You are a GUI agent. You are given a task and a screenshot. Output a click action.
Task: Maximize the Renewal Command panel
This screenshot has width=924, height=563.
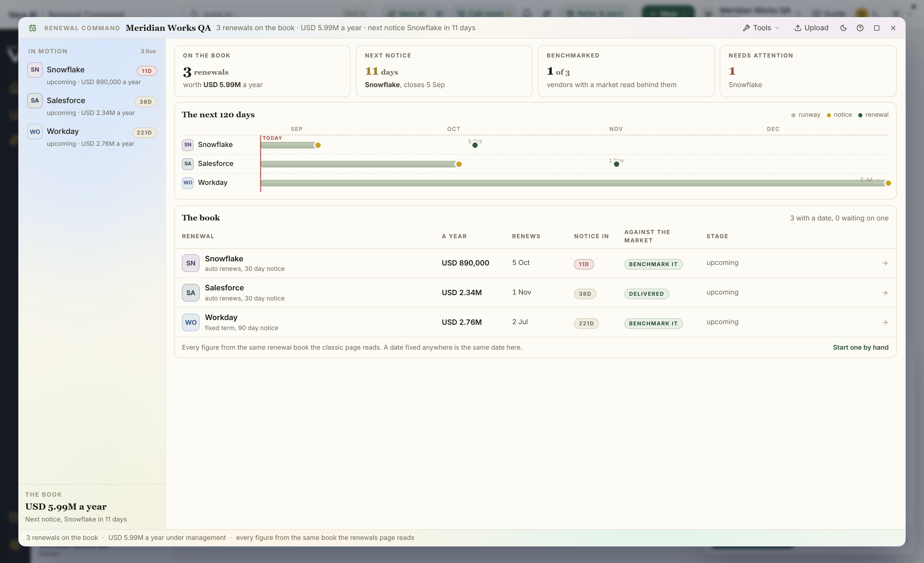(x=877, y=28)
